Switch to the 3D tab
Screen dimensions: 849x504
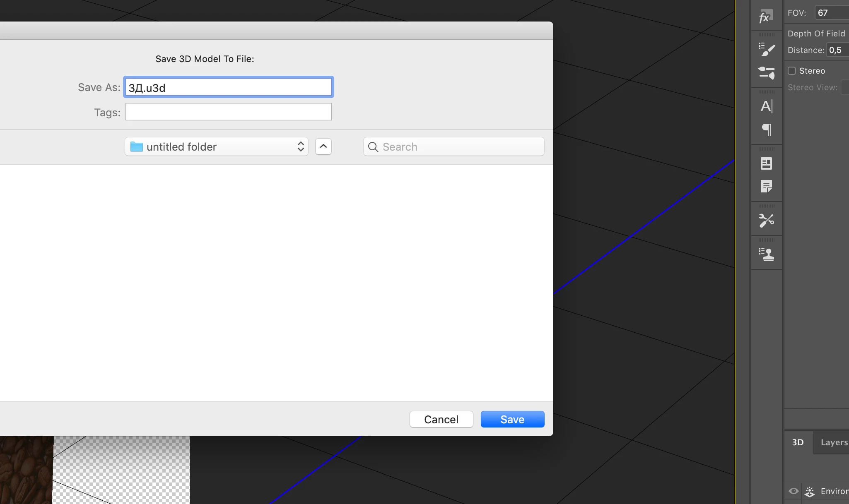[798, 442]
